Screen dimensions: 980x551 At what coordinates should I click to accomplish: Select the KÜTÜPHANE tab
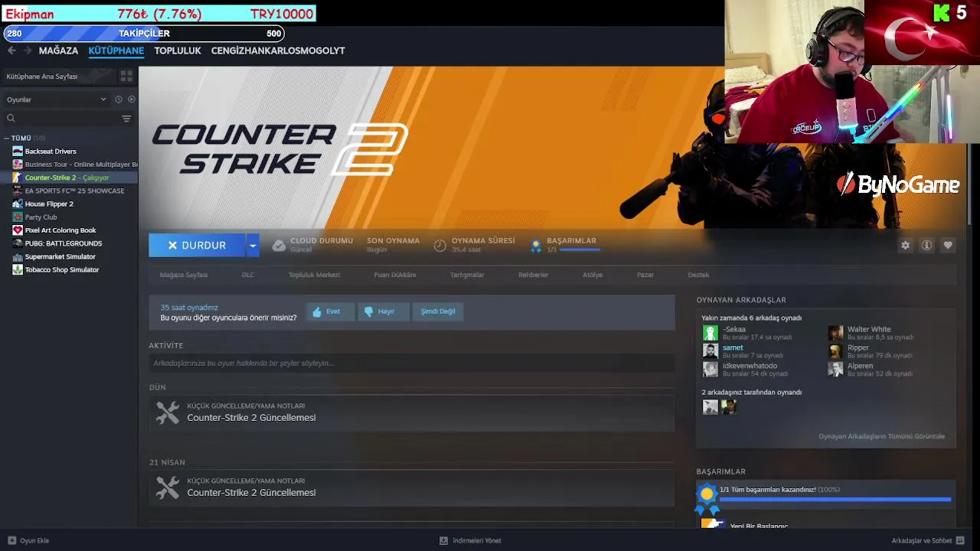pos(116,51)
